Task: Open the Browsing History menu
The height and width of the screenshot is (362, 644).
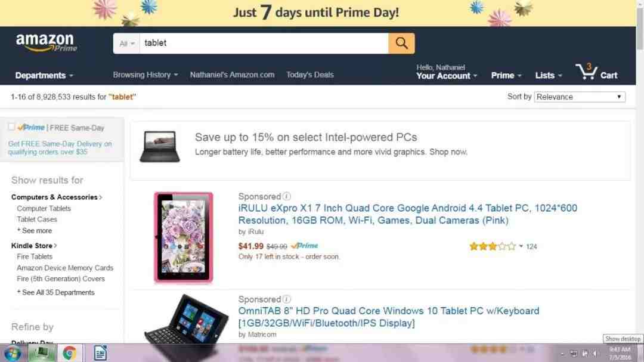Action: pyautogui.click(x=145, y=75)
